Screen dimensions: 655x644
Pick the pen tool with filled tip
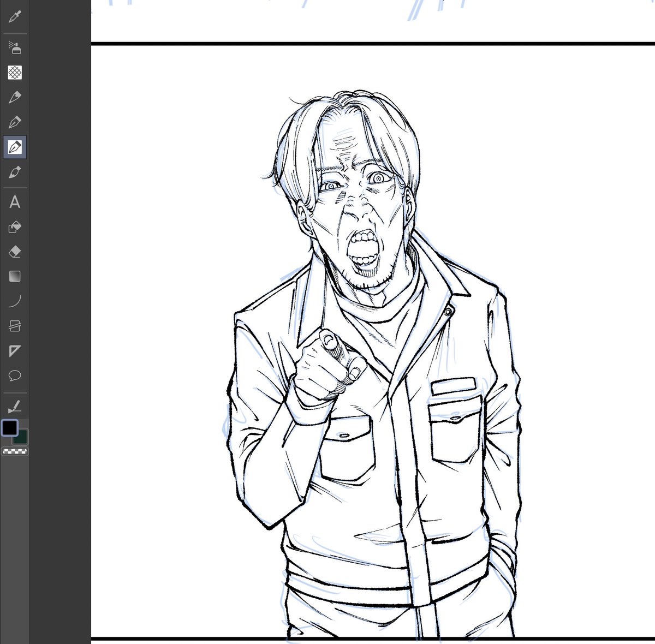(15, 98)
